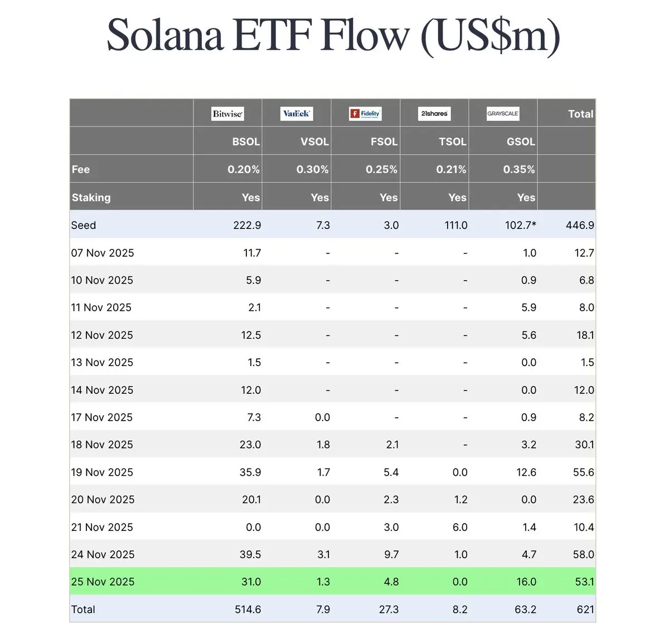
Task: Click the 21shares logo
Action: pyautogui.click(x=434, y=114)
